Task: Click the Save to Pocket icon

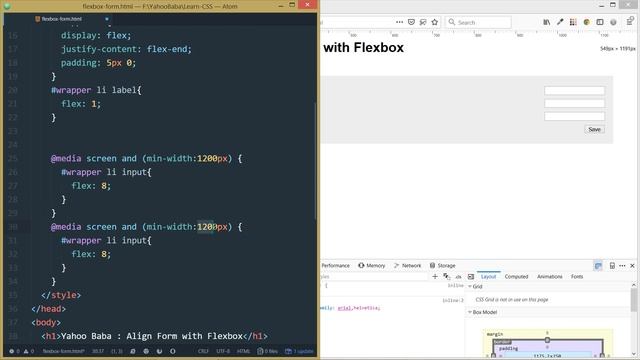Action: coord(411,22)
